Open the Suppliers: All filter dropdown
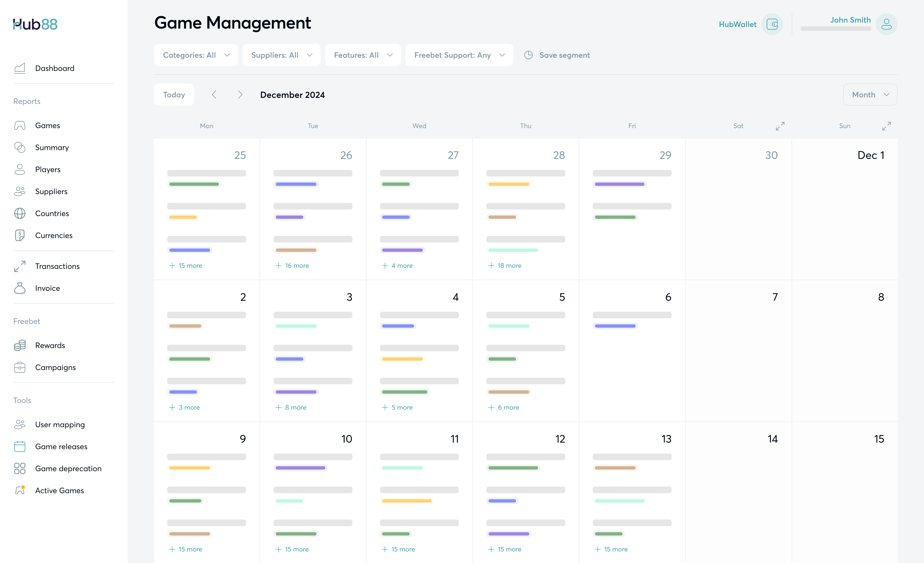Viewport: 924px width, 563px height. [x=281, y=55]
